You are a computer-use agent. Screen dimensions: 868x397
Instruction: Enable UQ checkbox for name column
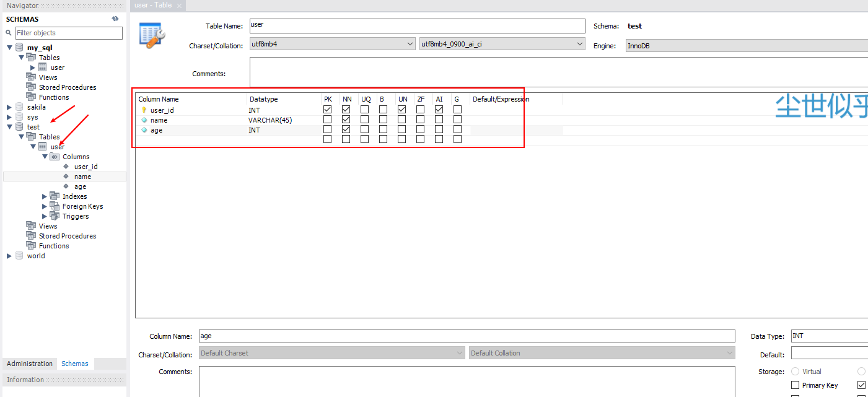point(364,120)
